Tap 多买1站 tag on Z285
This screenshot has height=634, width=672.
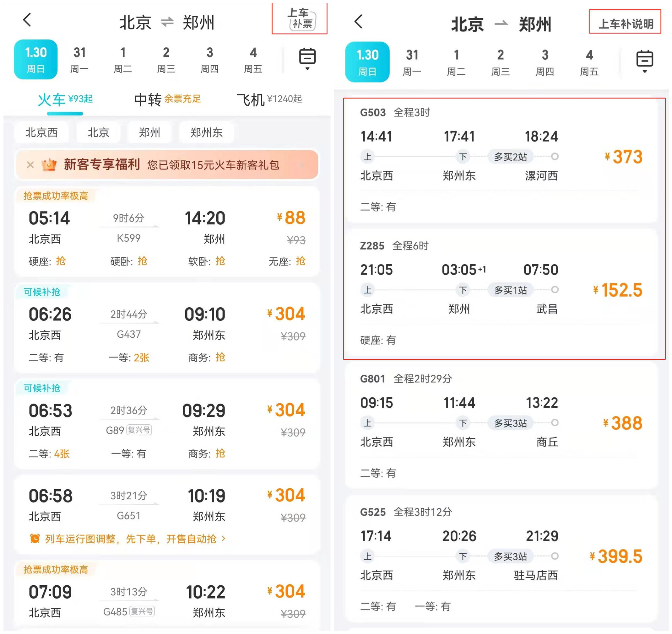point(510,290)
